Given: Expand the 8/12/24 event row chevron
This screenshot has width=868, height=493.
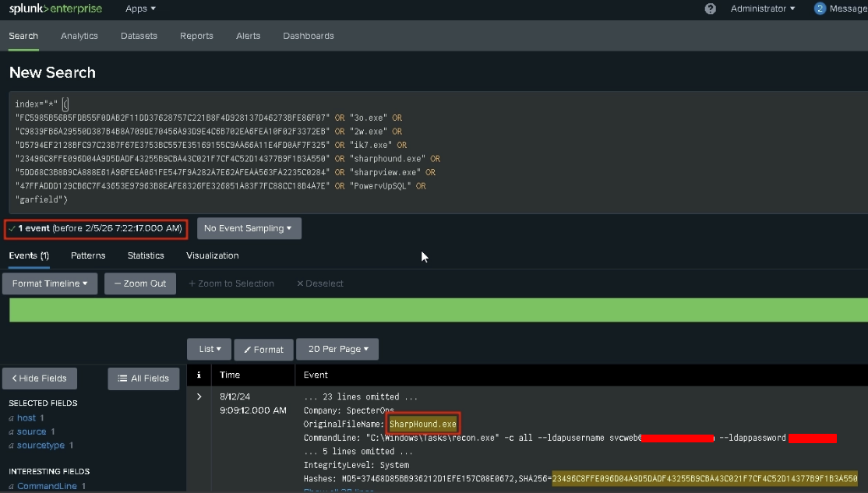Looking at the screenshot, I should pos(199,396).
